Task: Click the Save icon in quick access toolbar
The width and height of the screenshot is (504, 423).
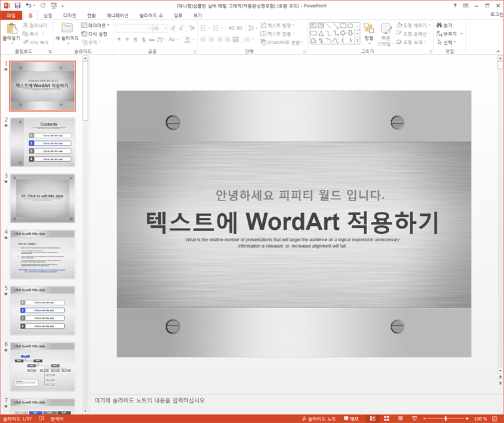Action: (17, 5)
